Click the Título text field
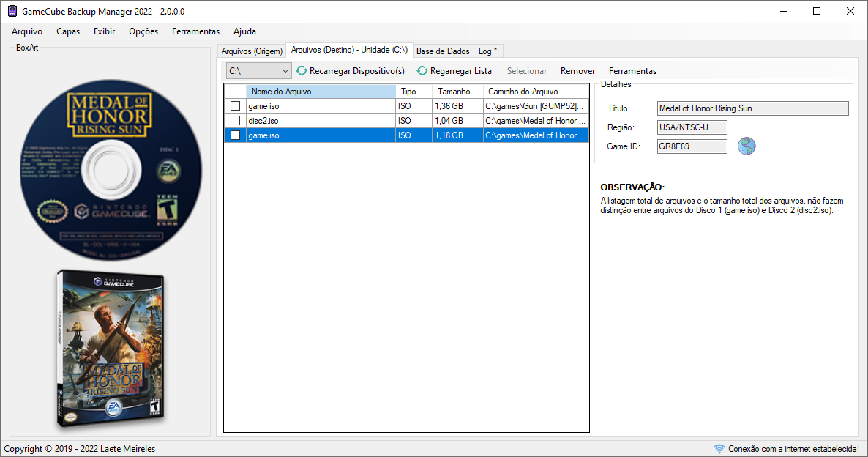868x457 pixels. point(752,108)
